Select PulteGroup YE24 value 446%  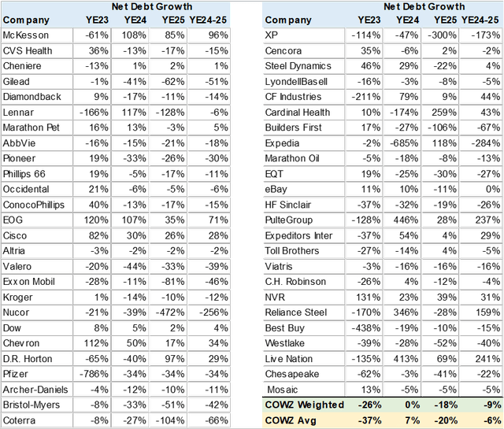point(406,220)
